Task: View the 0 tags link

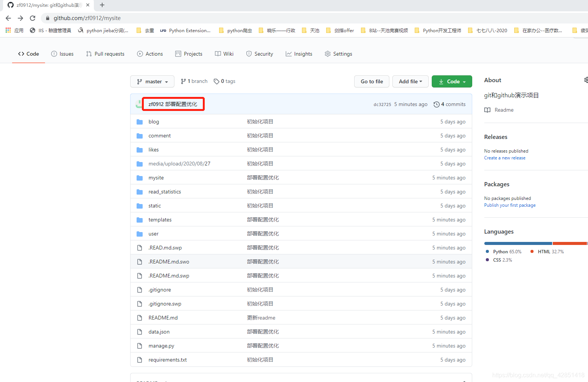Action: 224,81
